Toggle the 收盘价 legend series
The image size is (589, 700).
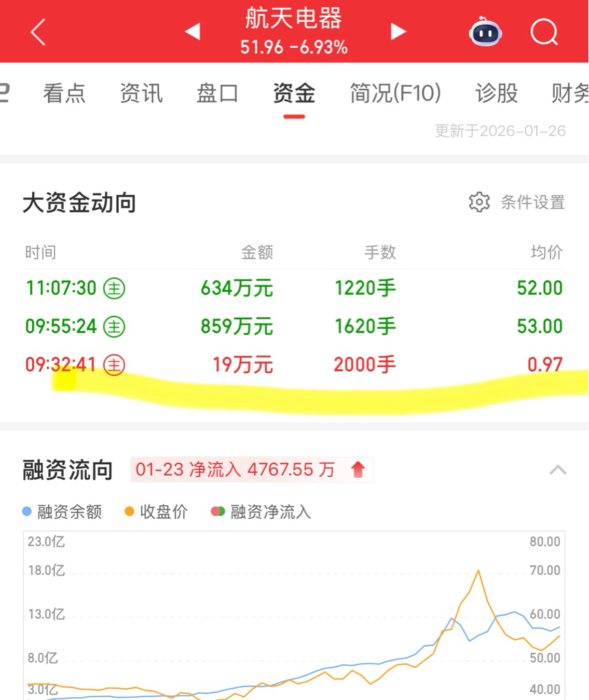click(x=156, y=511)
